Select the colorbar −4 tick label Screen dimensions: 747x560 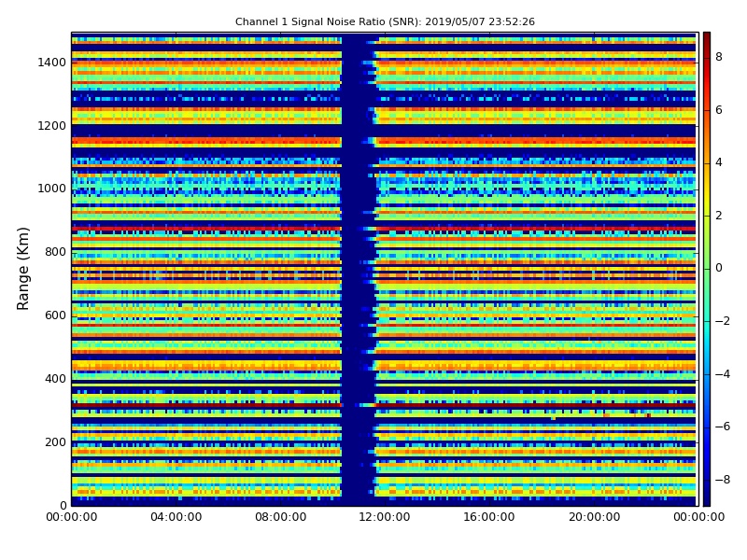coord(723,374)
